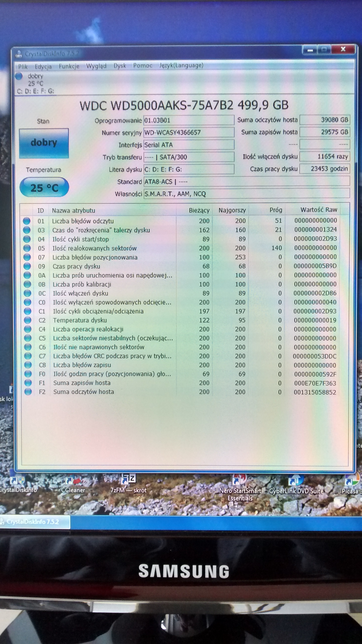Image resolution: width=362 pixels, height=644 pixels.
Task: Click the Standard field ATA8-ACS
Action: click(x=247, y=181)
